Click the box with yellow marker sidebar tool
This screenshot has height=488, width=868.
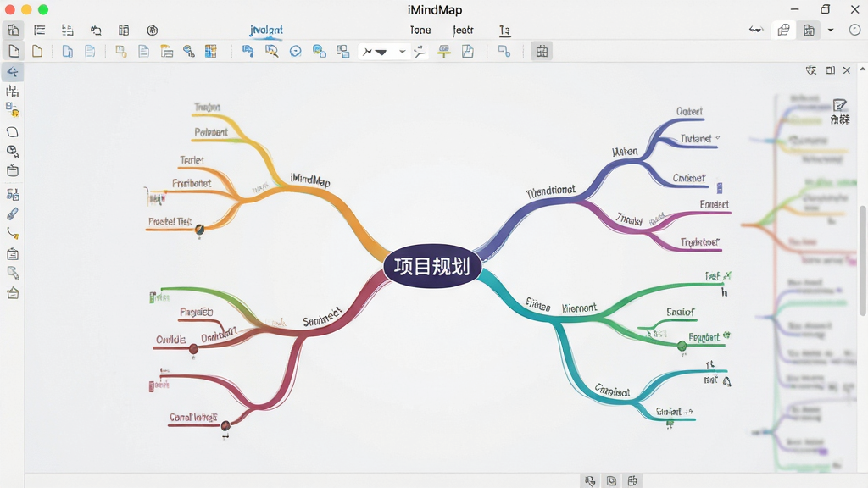(12, 109)
